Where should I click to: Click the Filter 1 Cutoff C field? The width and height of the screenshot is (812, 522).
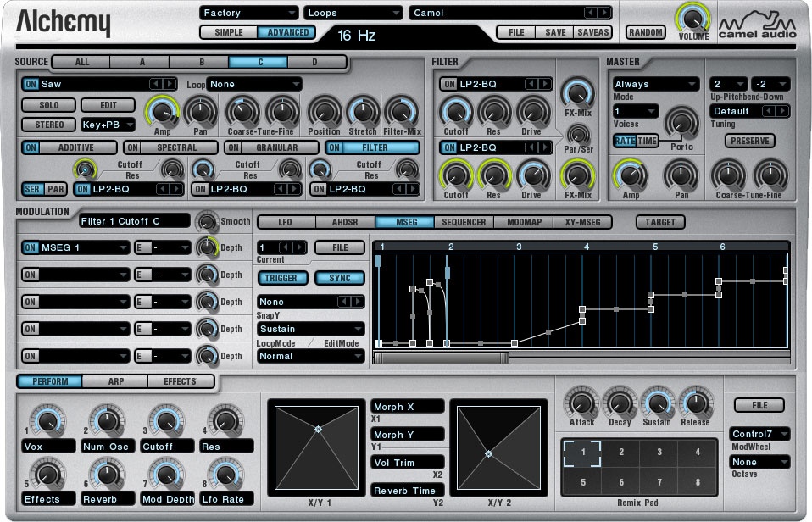tap(135, 221)
